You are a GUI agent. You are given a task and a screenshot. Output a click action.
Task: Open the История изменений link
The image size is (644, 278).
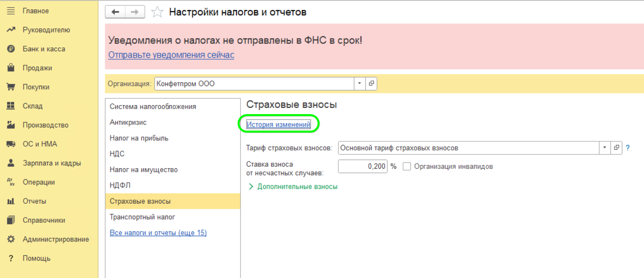pyautogui.click(x=278, y=124)
